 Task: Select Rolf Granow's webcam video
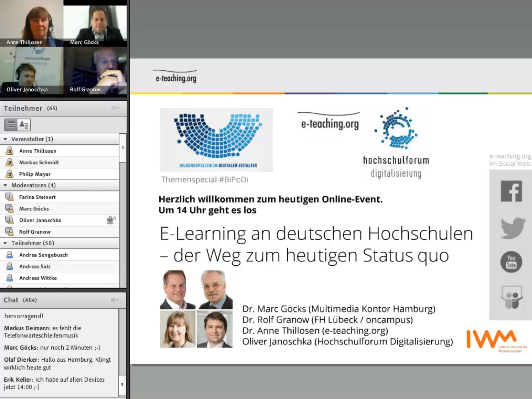[95, 71]
